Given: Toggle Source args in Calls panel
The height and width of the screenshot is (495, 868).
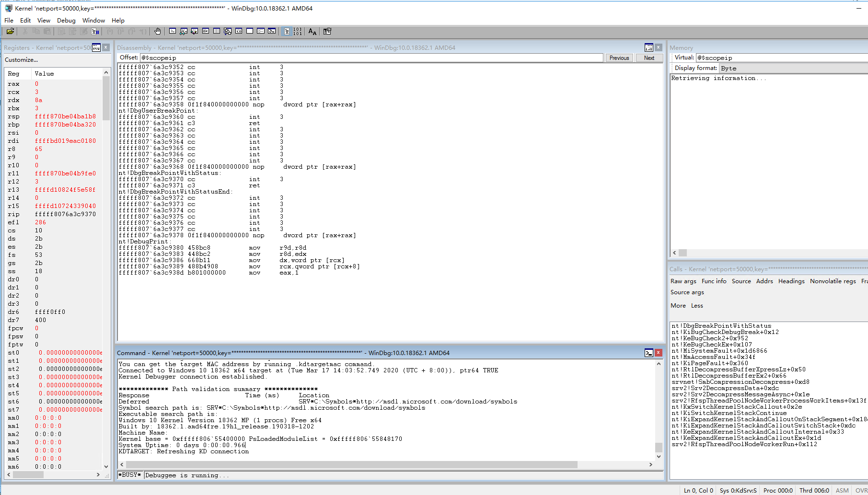Looking at the screenshot, I should pyautogui.click(x=687, y=292).
